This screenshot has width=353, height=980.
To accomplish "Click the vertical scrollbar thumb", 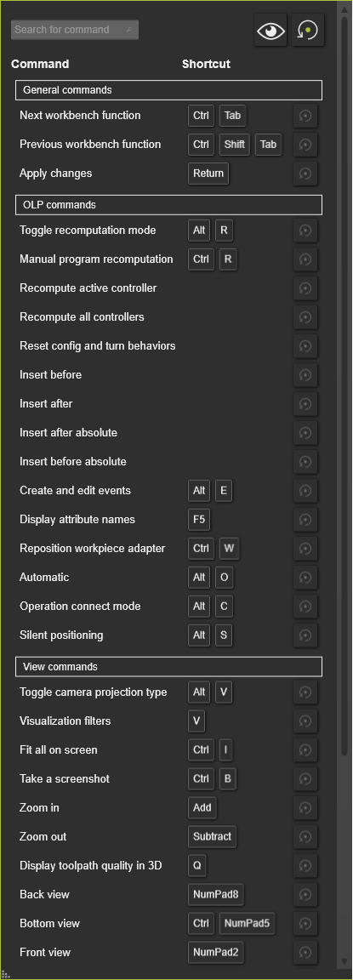I will pos(344,379).
